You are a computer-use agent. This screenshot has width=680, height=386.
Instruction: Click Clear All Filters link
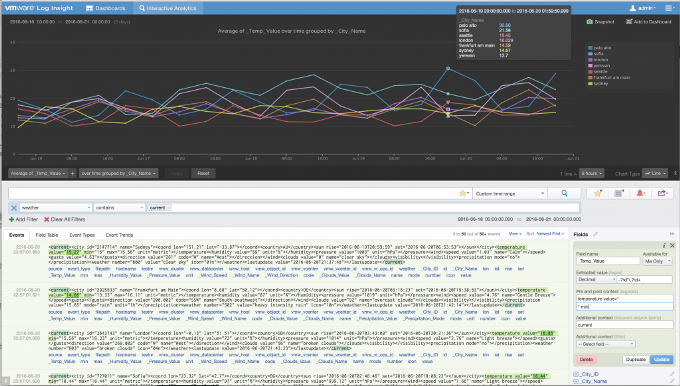(65, 219)
